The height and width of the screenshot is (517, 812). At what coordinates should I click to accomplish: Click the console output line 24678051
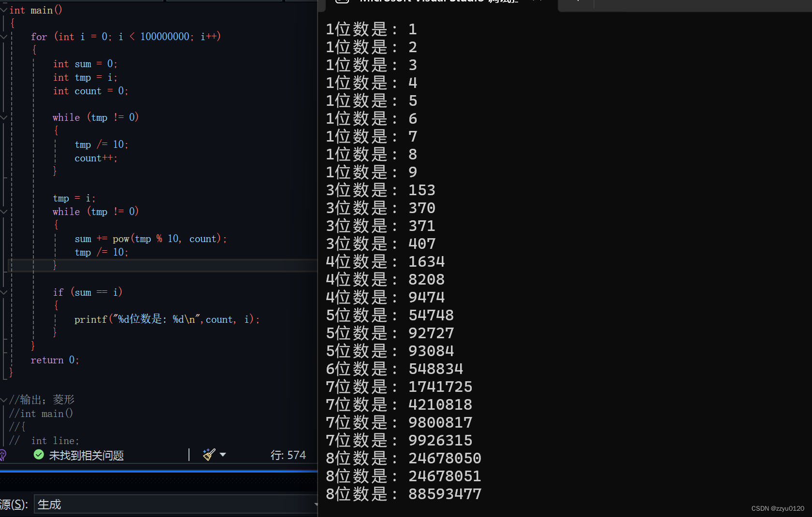click(x=404, y=476)
